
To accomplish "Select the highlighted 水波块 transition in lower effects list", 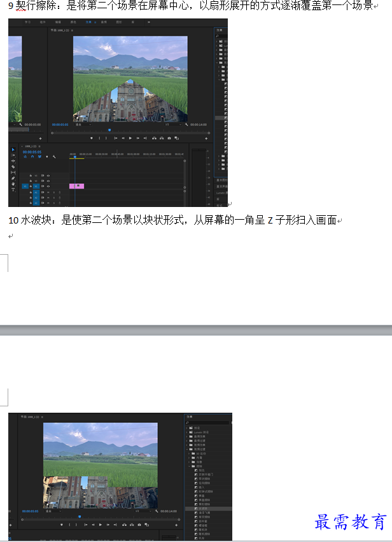I will [209, 509].
